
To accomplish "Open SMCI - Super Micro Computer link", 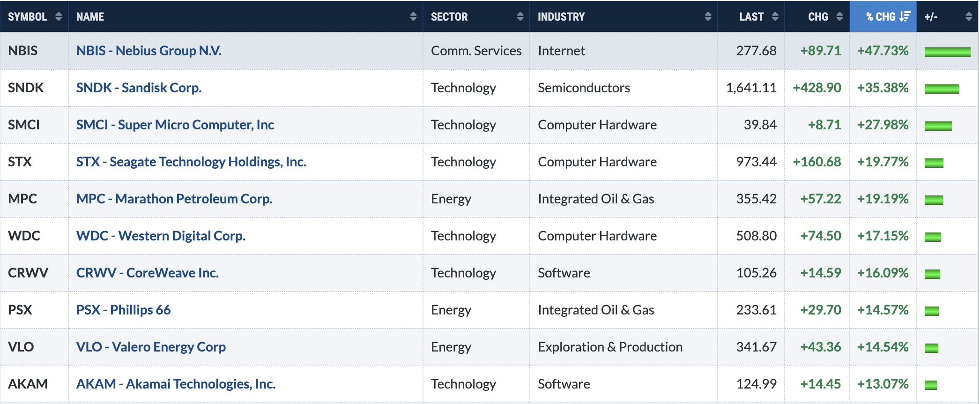I will coord(175,125).
